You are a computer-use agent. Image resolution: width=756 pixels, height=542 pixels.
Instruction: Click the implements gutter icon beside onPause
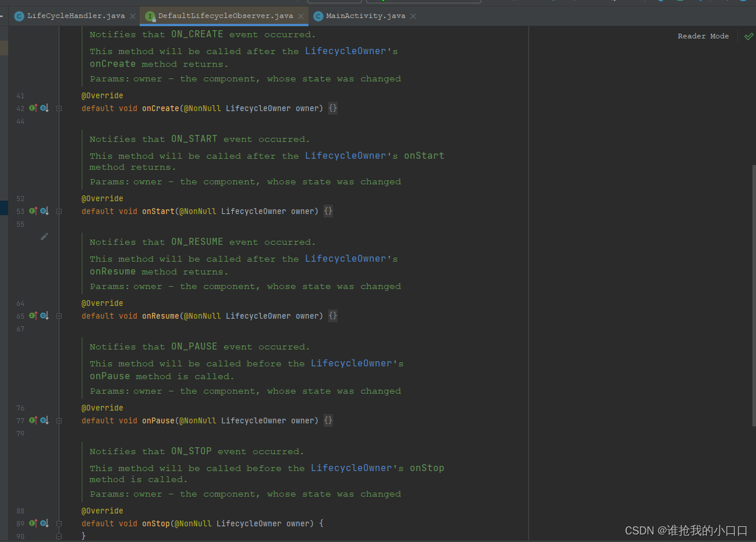pos(33,420)
